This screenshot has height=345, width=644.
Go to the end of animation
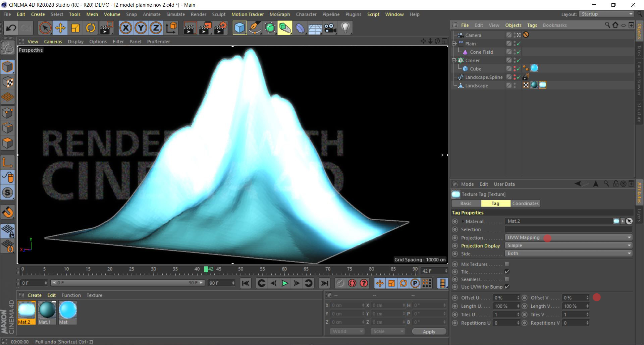(x=324, y=283)
